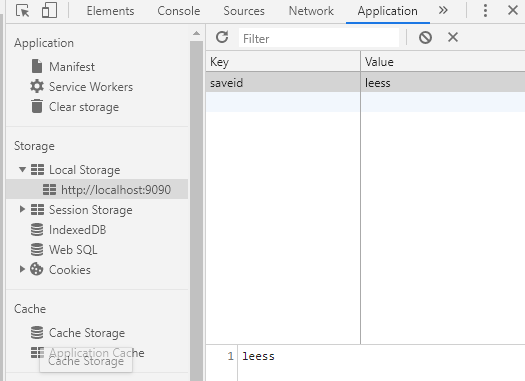The height and width of the screenshot is (381, 525).
Task: Open Service Workers section
Action: point(91,87)
